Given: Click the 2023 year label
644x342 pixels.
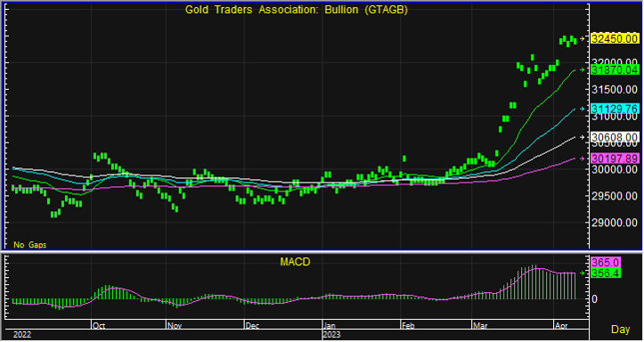Looking at the screenshot, I should [x=332, y=335].
